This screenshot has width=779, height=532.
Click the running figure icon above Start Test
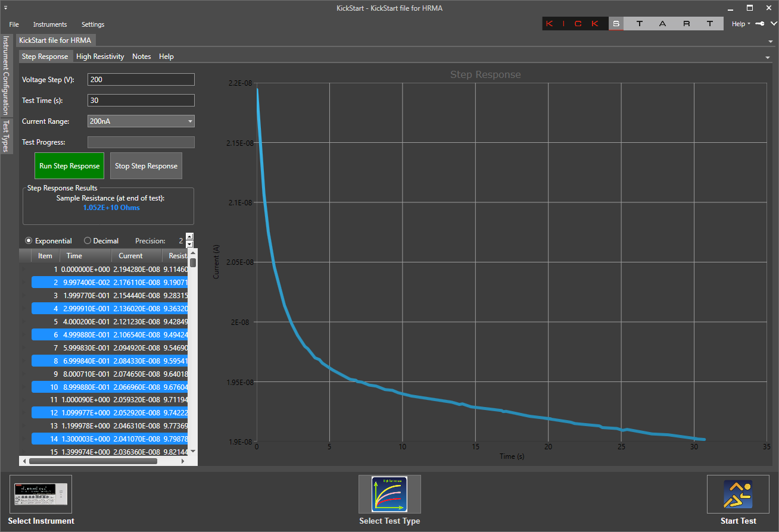tap(737, 494)
